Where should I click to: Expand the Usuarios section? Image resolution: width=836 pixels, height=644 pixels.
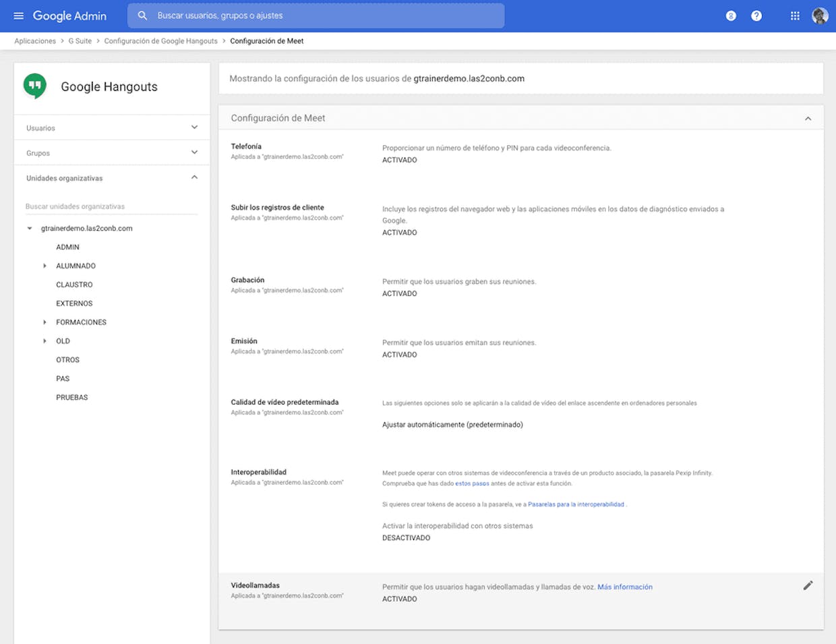194,127
